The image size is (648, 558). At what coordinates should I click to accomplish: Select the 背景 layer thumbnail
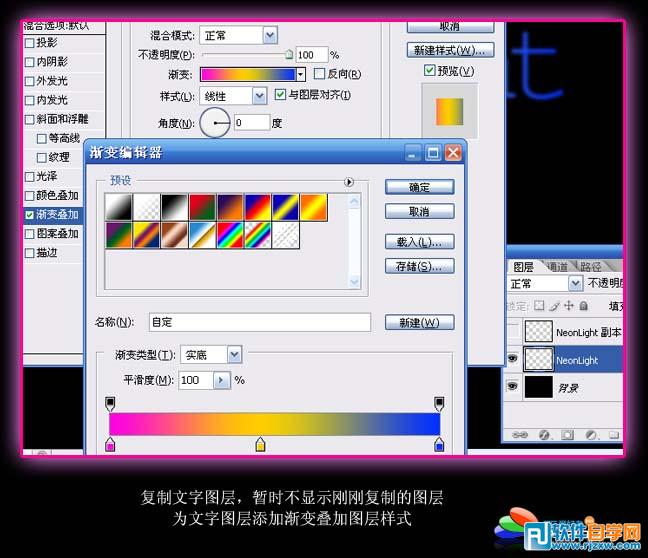538,387
